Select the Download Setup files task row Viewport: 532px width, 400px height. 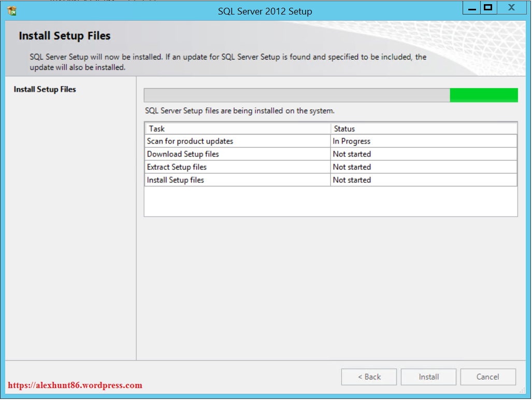(183, 154)
